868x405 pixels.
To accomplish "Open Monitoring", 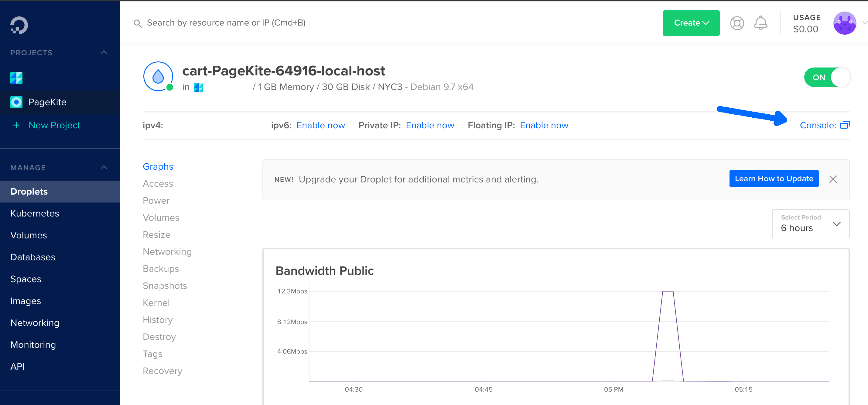I will [x=33, y=345].
